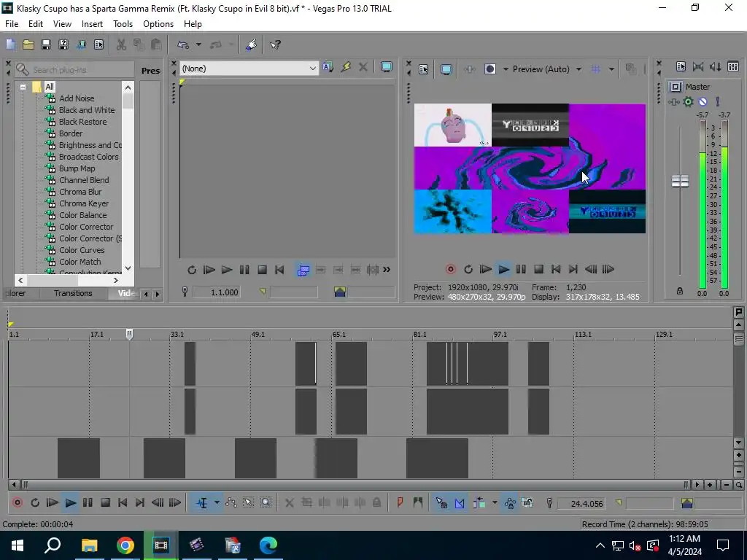Open the View menu
Screen dimensions: 747x560
[62, 24]
